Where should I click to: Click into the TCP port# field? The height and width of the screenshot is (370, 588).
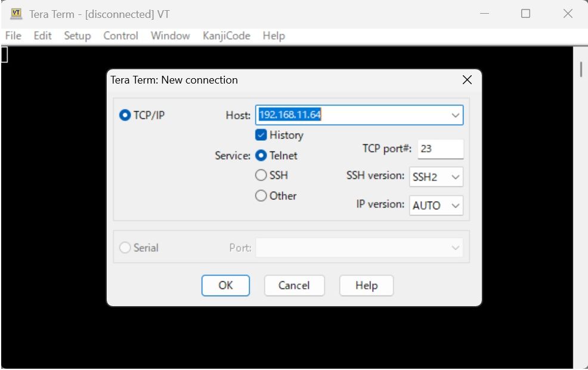[440, 149]
